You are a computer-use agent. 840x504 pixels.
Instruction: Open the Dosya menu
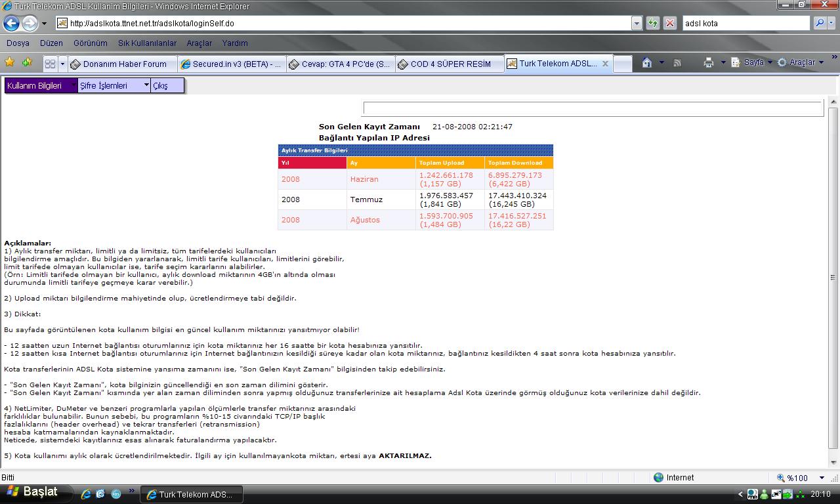(18, 43)
